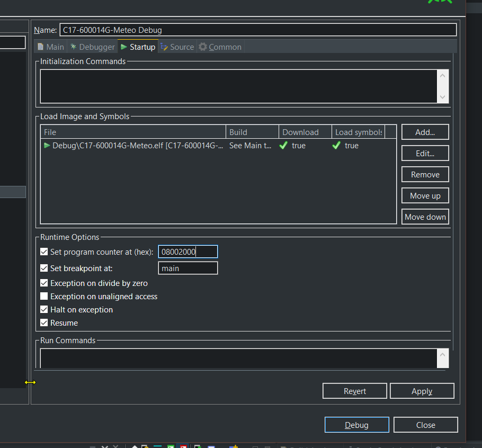This screenshot has height=448, width=482.
Task: Click the Debugger tab bug icon
Action: coord(74,47)
